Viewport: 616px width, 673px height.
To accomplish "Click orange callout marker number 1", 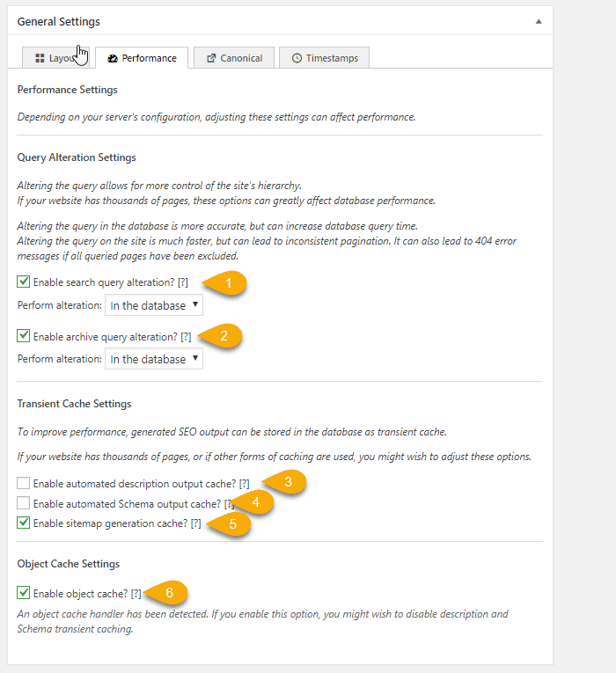I will (228, 282).
